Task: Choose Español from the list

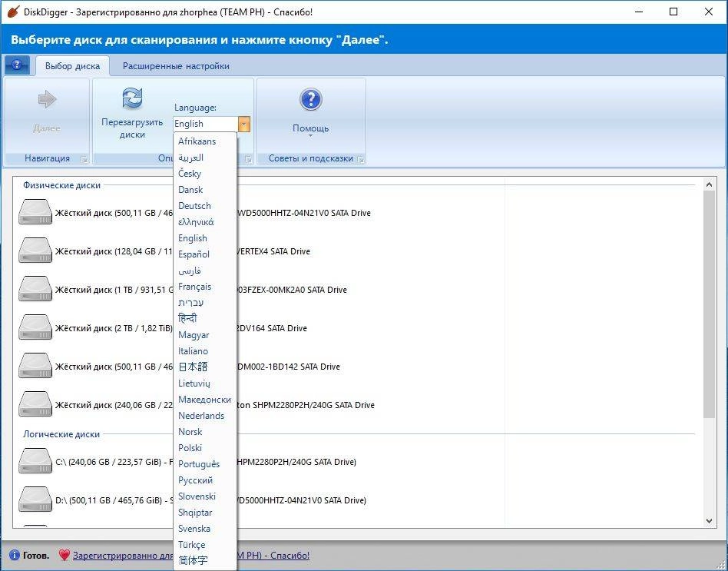Action: tap(205, 254)
